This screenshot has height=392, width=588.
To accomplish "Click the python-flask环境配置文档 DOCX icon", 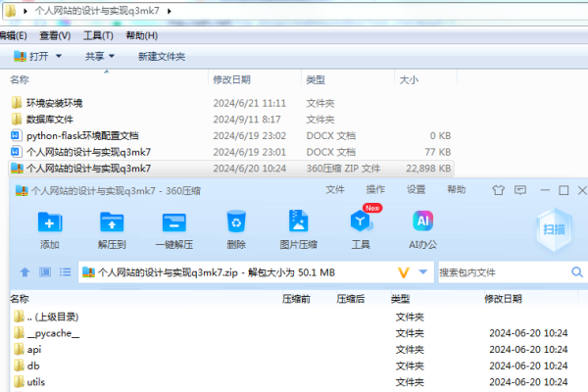I will click(x=16, y=135).
